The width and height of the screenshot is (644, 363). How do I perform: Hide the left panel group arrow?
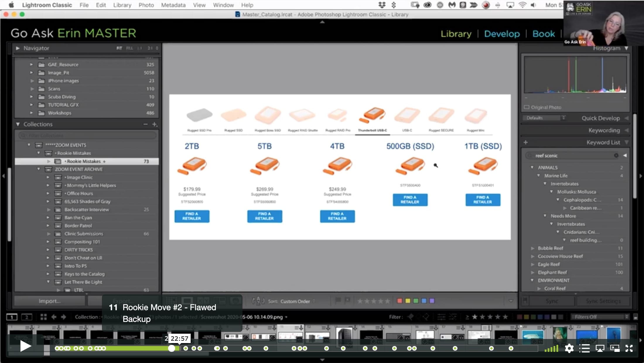click(4, 176)
